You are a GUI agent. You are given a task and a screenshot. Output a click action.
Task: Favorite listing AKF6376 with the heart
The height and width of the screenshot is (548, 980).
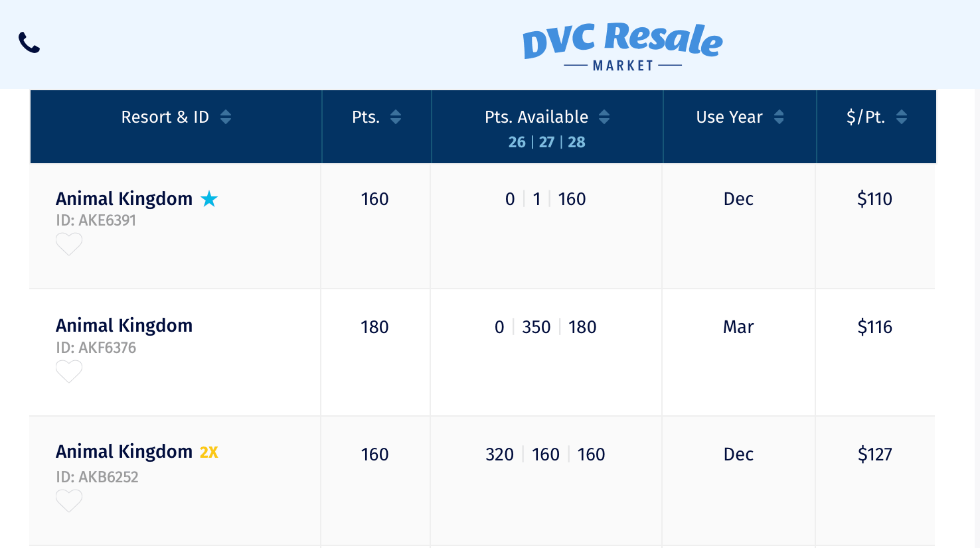69,372
